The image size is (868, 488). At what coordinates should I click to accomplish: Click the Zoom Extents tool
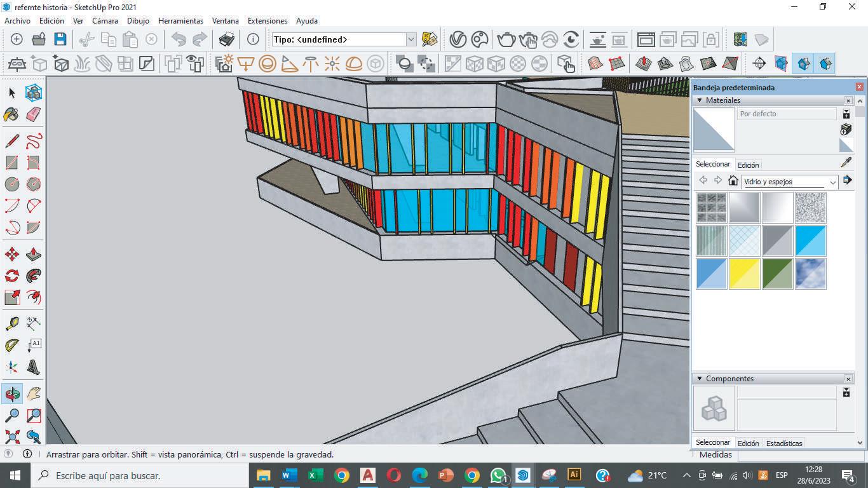11,437
